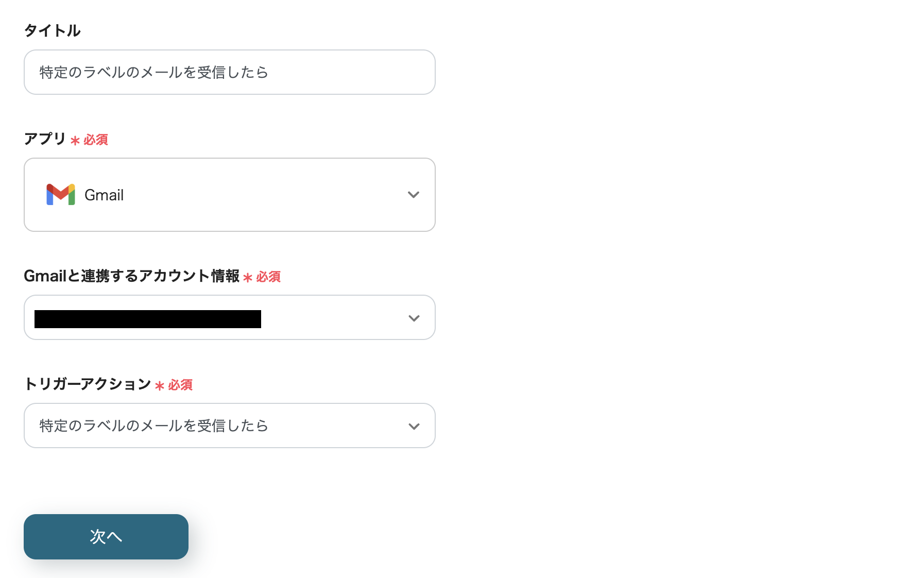The image size is (924, 578).
Task: Click the タイトル field label
Action: 52,30
